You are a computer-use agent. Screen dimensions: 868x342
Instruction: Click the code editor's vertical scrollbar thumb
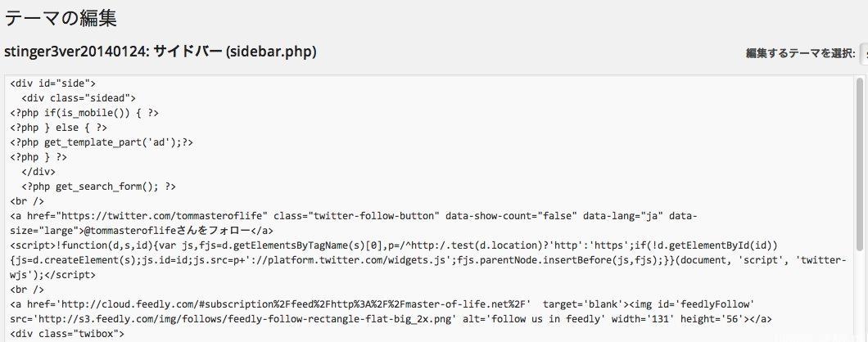(x=860, y=164)
